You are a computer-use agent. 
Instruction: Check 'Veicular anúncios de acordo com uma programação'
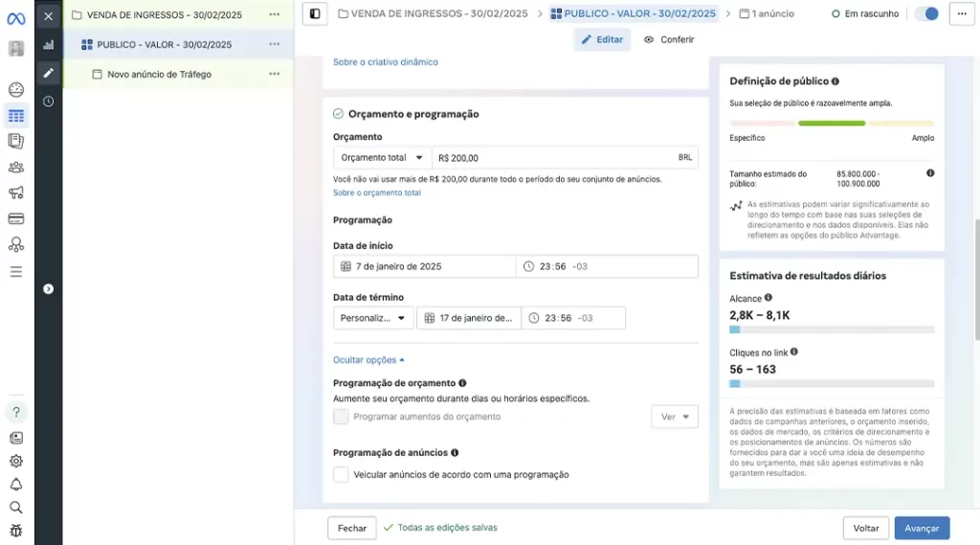click(341, 474)
